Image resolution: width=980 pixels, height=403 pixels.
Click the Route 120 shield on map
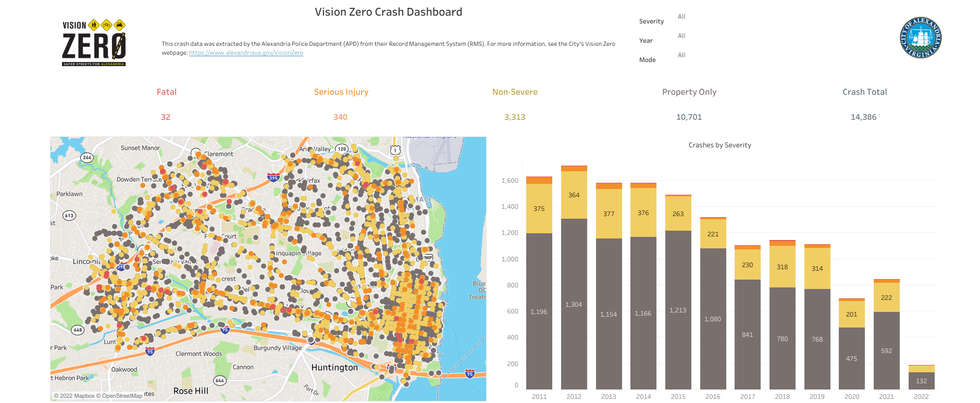click(342, 148)
